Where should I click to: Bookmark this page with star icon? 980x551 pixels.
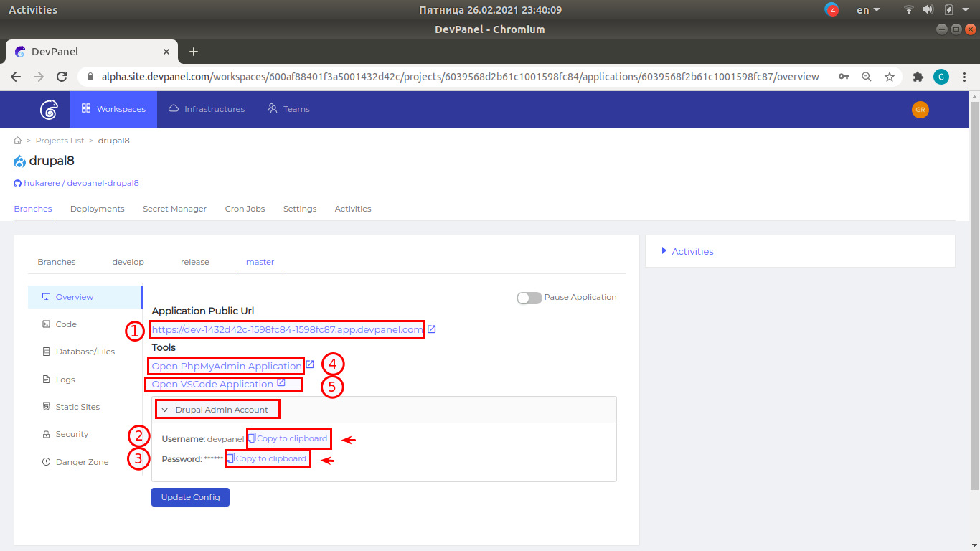890,77
